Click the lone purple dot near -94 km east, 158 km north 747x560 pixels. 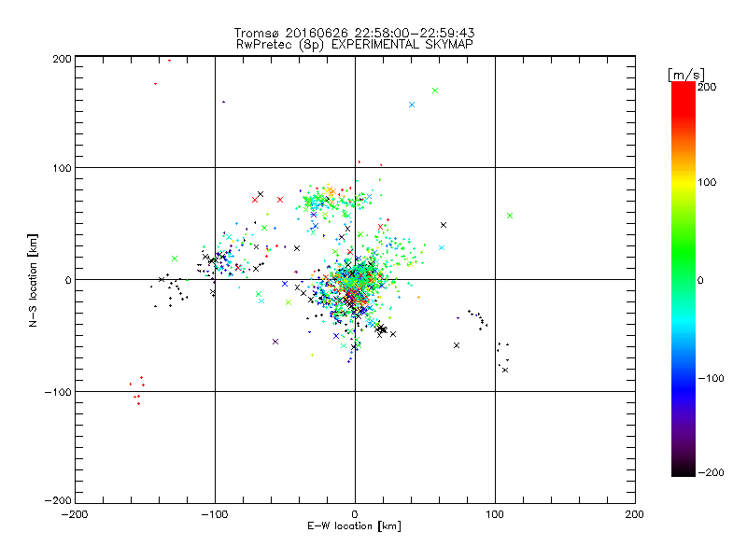click(x=223, y=102)
